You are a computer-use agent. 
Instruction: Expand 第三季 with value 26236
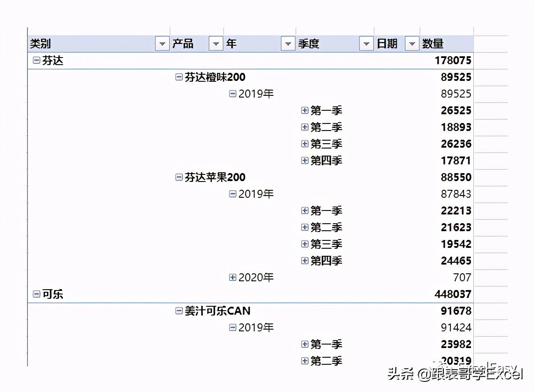(x=305, y=144)
